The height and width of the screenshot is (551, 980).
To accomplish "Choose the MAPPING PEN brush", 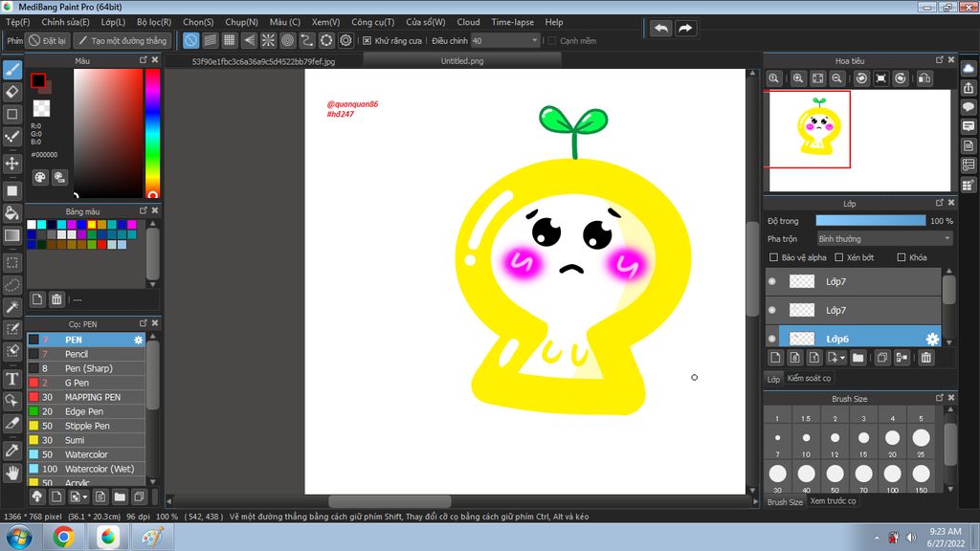I will coord(86,397).
